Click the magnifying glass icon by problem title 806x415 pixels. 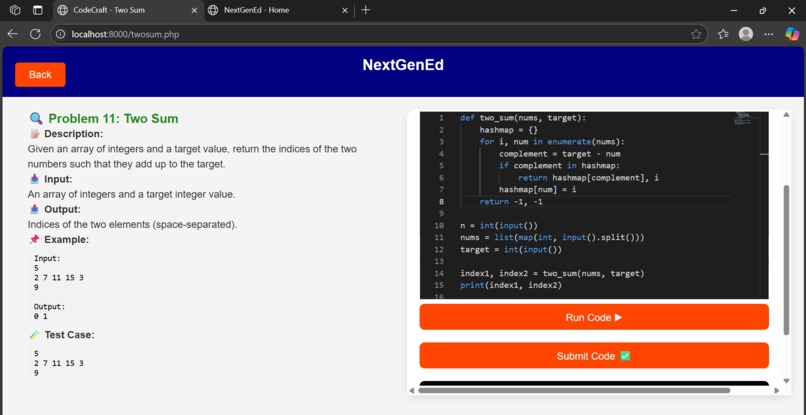pos(36,119)
